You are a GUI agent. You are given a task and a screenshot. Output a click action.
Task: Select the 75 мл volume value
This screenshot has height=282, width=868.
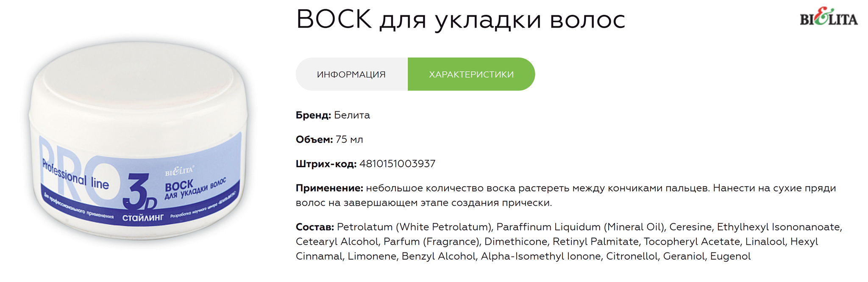point(349,139)
